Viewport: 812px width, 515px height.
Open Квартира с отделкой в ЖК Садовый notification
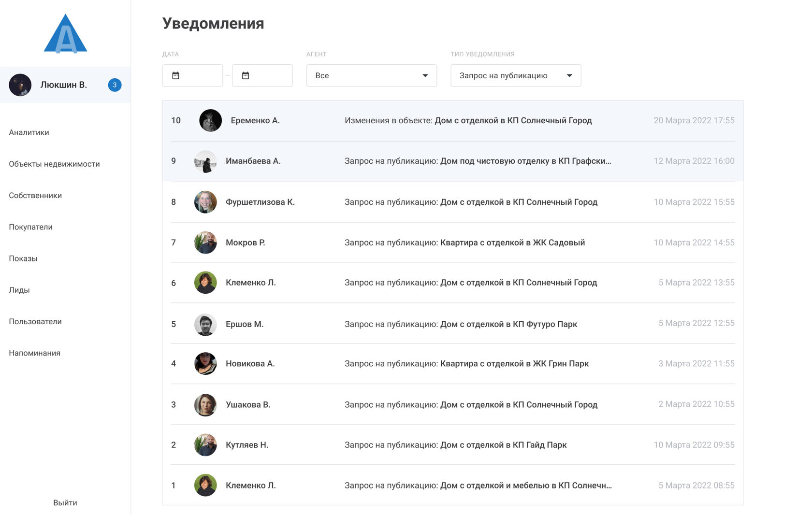click(x=512, y=243)
